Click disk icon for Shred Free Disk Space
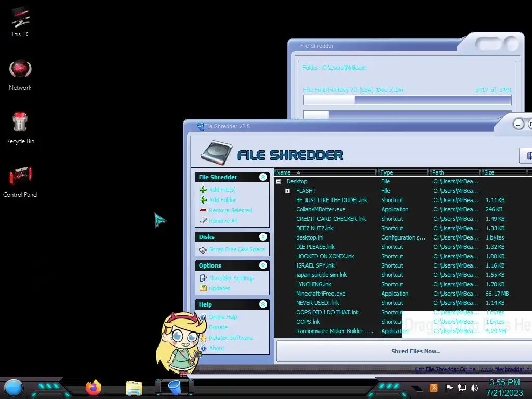This screenshot has width=532, height=399. pyautogui.click(x=203, y=250)
